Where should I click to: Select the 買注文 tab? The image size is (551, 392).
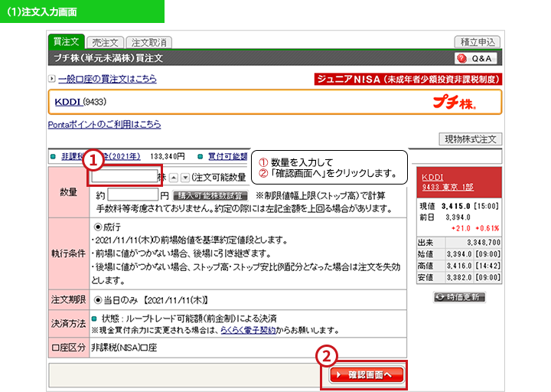67,42
